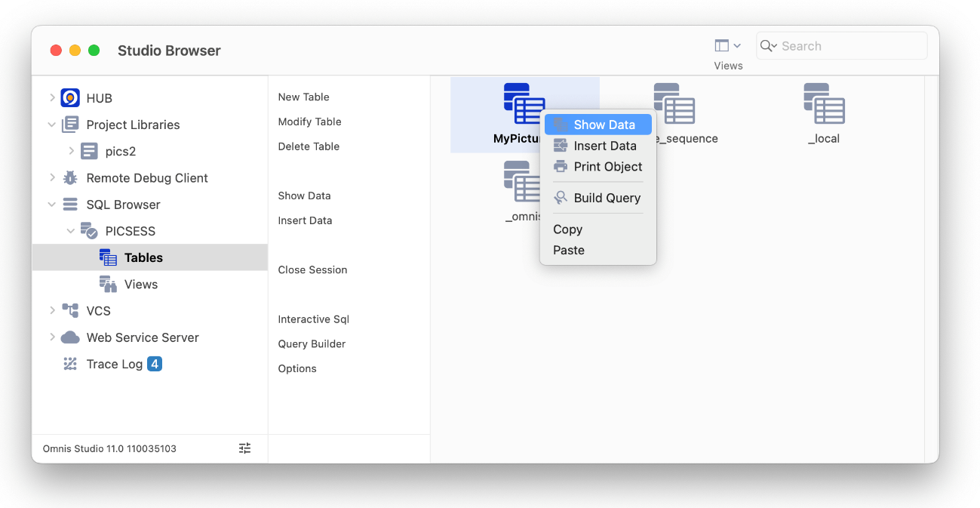
Task: Choose Copy from context menu
Action: [x=598, y=229]
